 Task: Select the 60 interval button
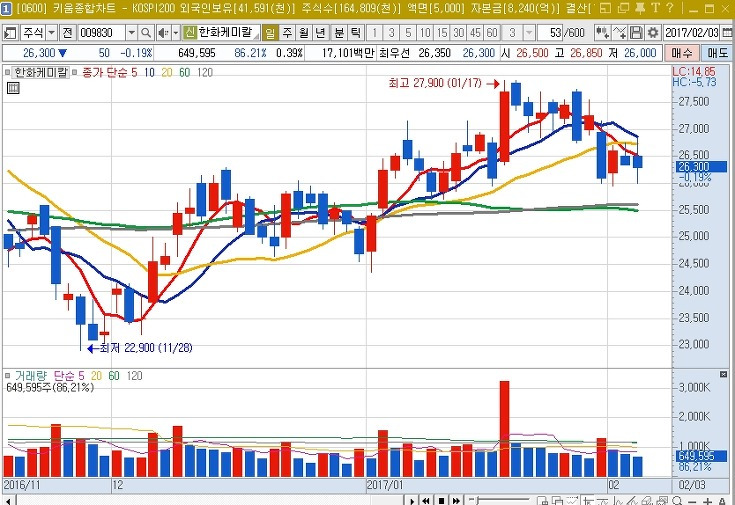coord(492,33)
